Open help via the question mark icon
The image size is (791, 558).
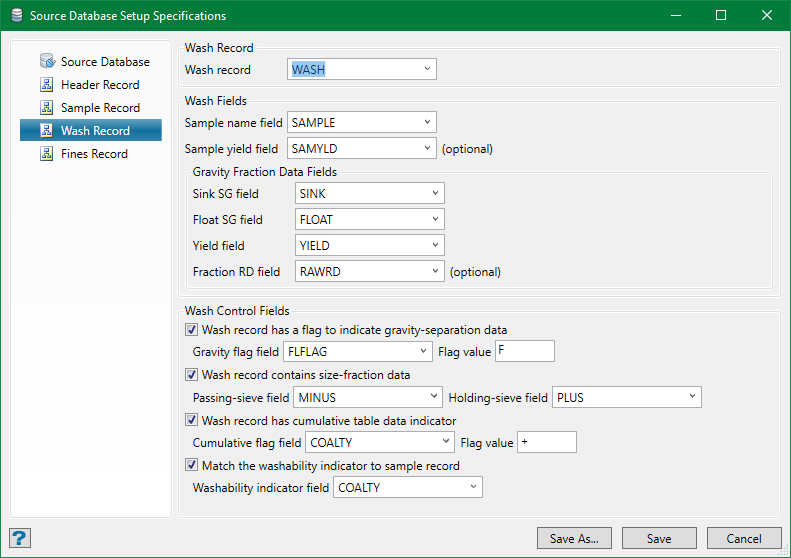(x=20, y=538)
